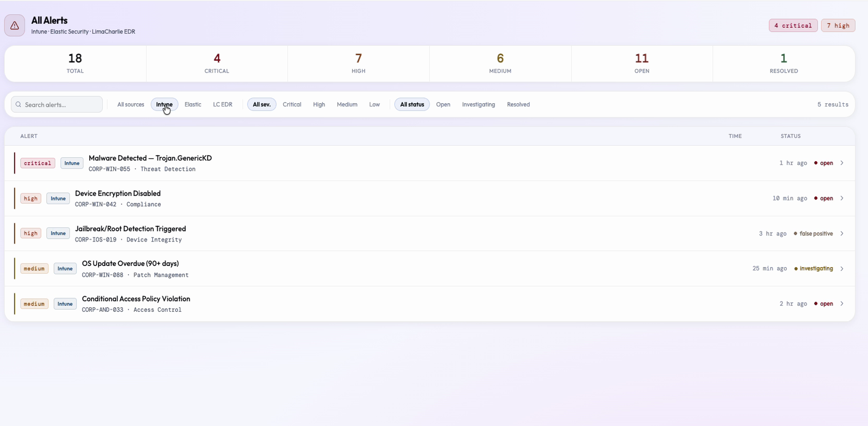Click the TIME column header
Viewport: 868px width, 426px height.
[x=735, y=136]
